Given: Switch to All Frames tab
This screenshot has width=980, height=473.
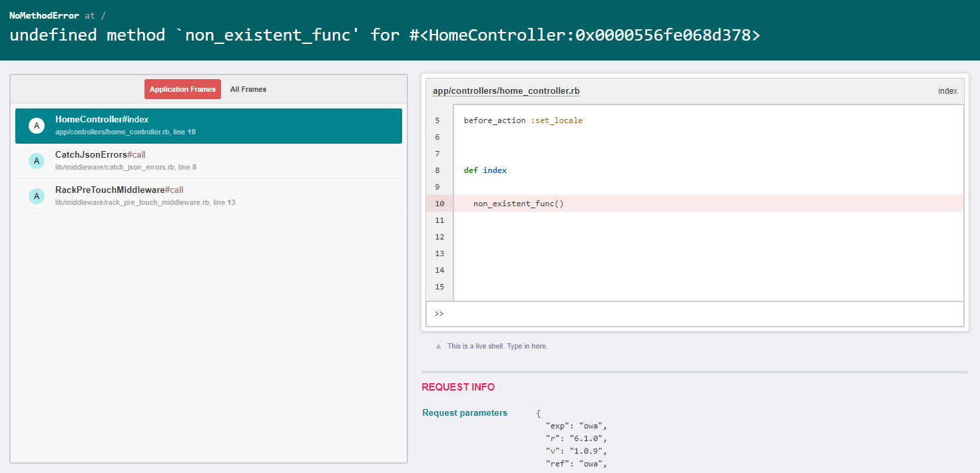Looking at the screenshot, I should pyautogui.click(x=248, y=89).
